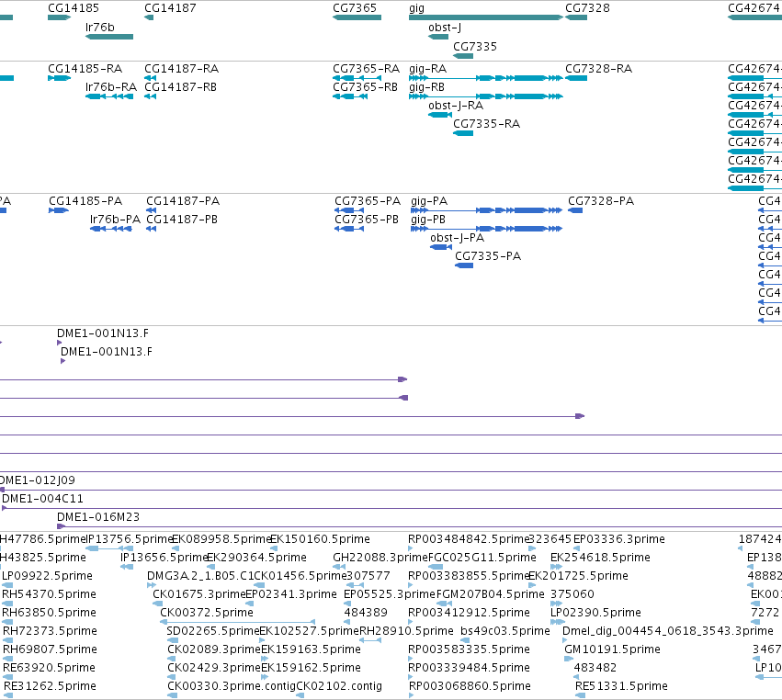Click EST EK201725.5prime
This screenshot has width=782, height=700.
(x=578, y=576)
